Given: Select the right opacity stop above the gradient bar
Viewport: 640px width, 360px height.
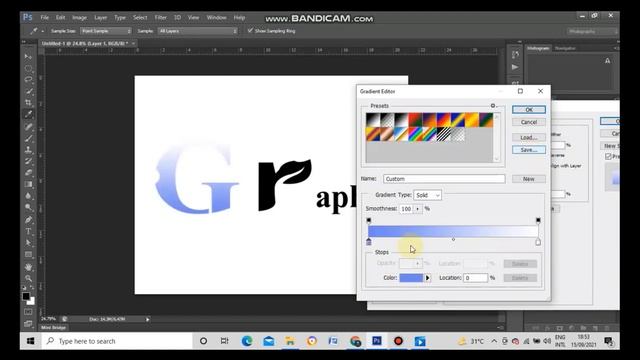Looking at the screenshot, I should [538, 220].
